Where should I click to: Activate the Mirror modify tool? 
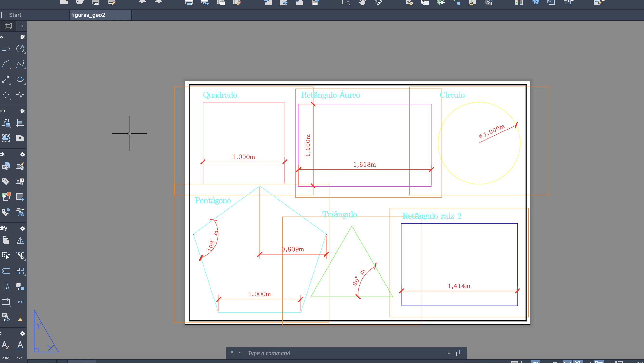tap(20, 240)
